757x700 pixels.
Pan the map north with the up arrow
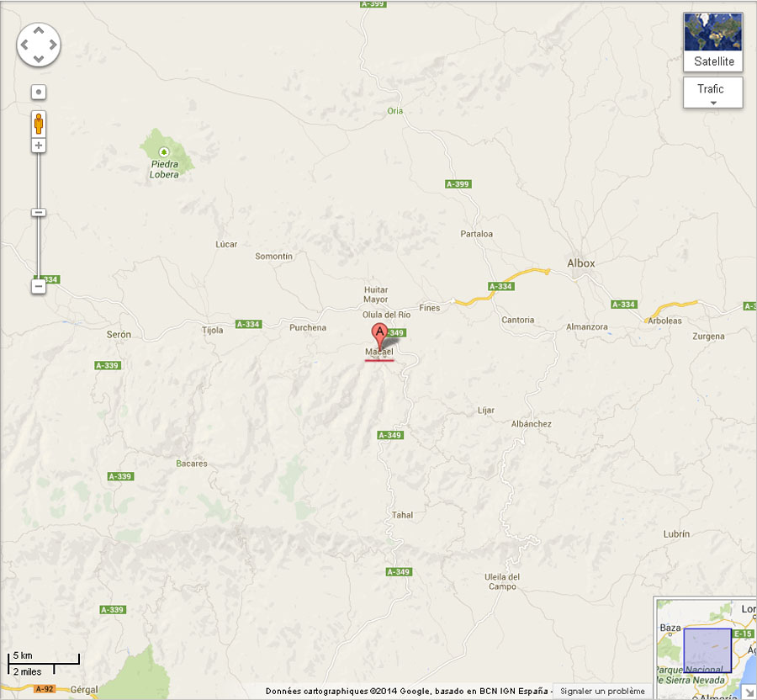[x=39, y=30]
